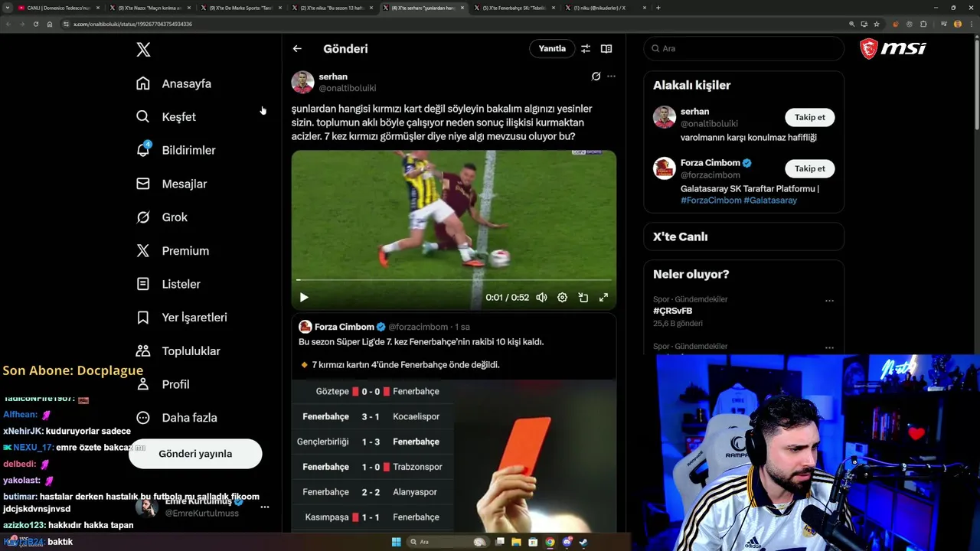Open @onaltiboluiki handle on post
Image resolution: width=980 pixels, height=551 pixels.
tap(348, 88)
